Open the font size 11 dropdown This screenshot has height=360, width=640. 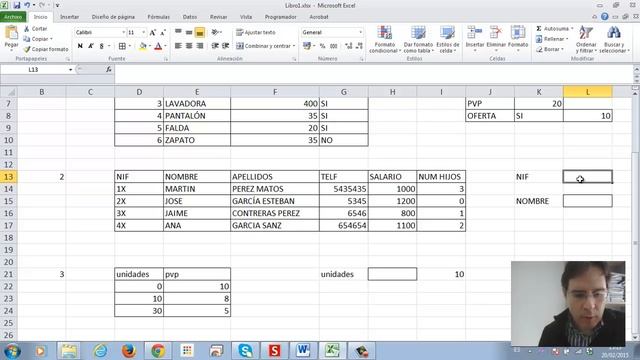(143, 32)
